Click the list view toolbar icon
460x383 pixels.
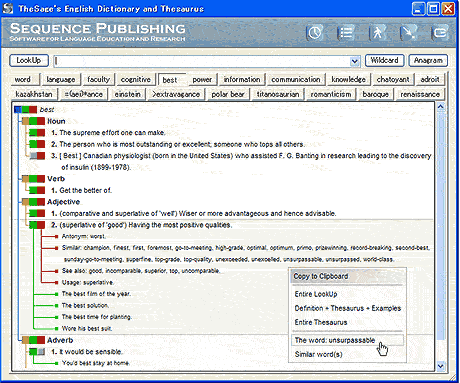coord(345,33)
